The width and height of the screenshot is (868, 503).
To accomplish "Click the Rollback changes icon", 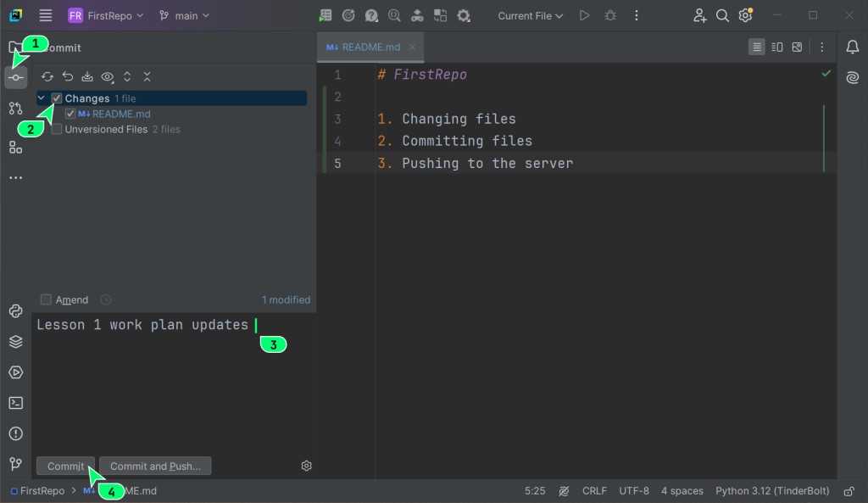I will click(68, 76).
